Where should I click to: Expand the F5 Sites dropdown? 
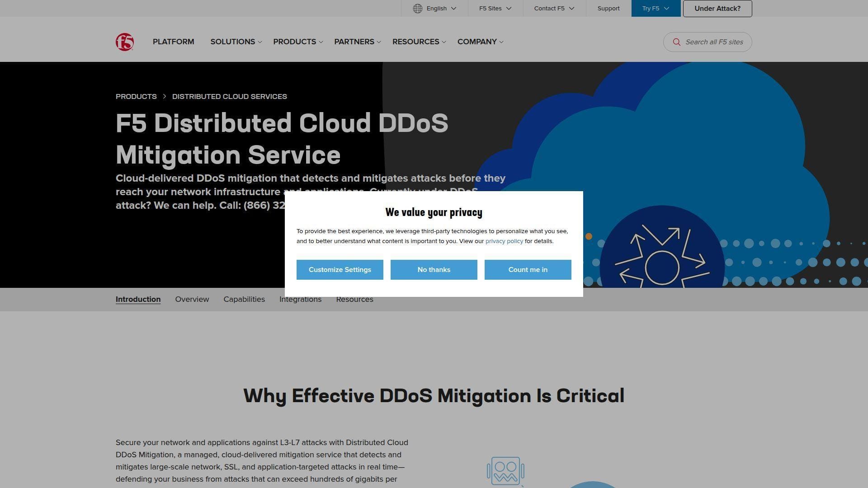pos(495,9)
